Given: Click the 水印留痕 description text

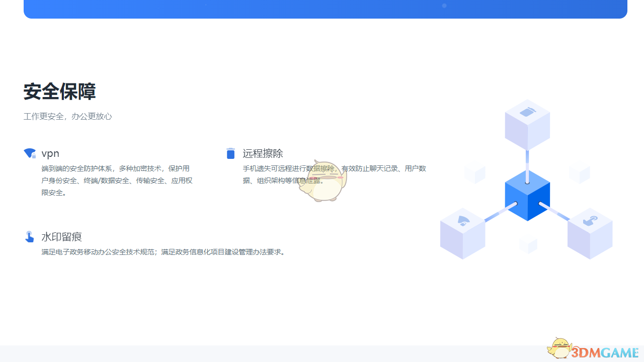Looking at the screenshot, I should pyautogui.click(x=163, y=252).
